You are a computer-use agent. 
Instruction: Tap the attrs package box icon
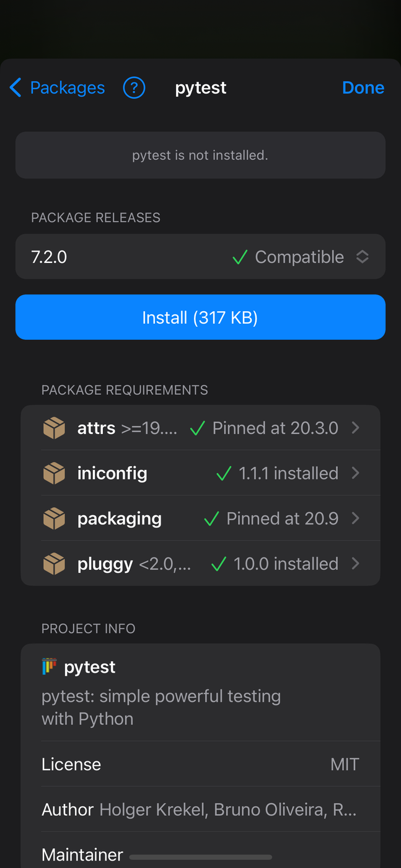55,428
